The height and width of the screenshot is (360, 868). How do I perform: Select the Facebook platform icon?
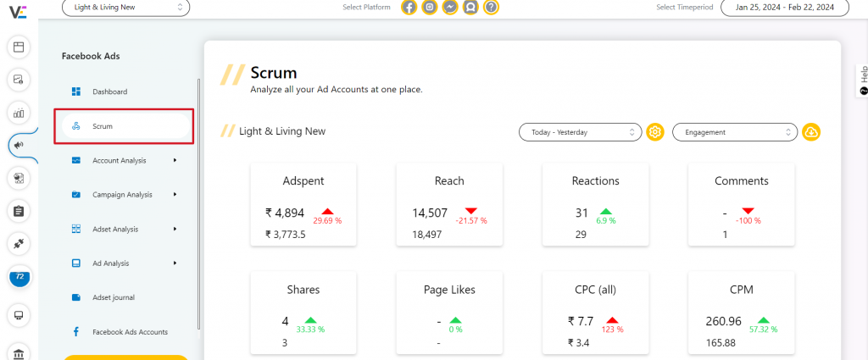click(x=409, y=8)
